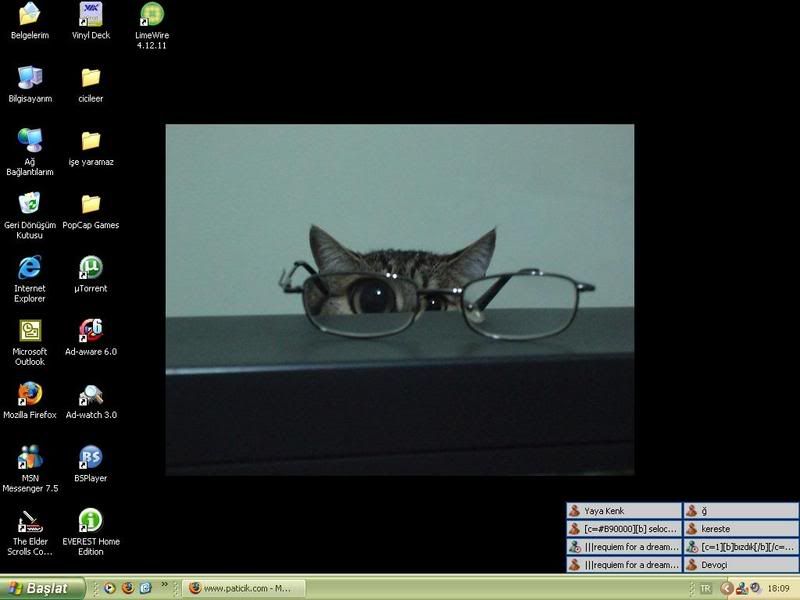Viewport: 800px width, 600px height.
Task: Click The Elder Scrolls desktop shortcut
Action: coord(30,520)
